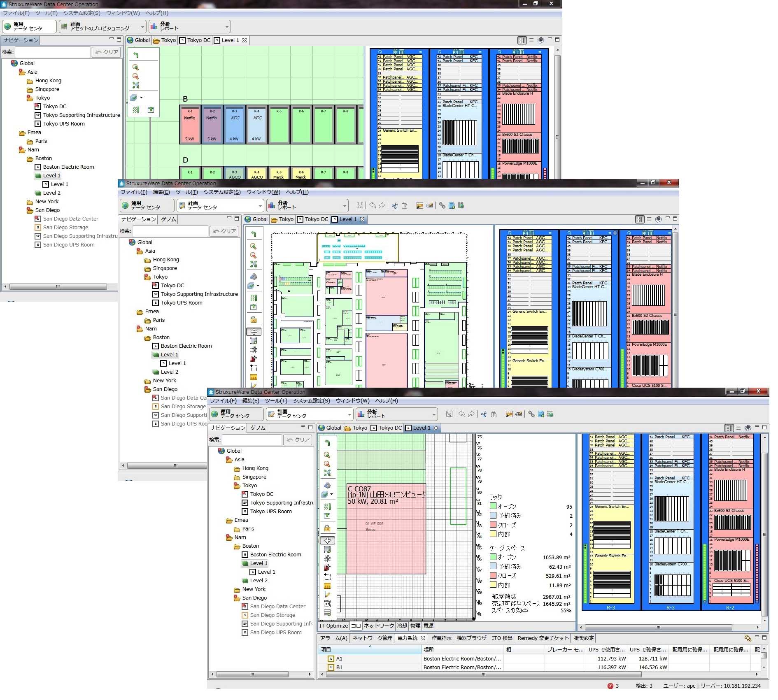Click zoom out magnifier in back window map toolbar
The width and height of the screenshot is (778, 700).
coord(135,76)
